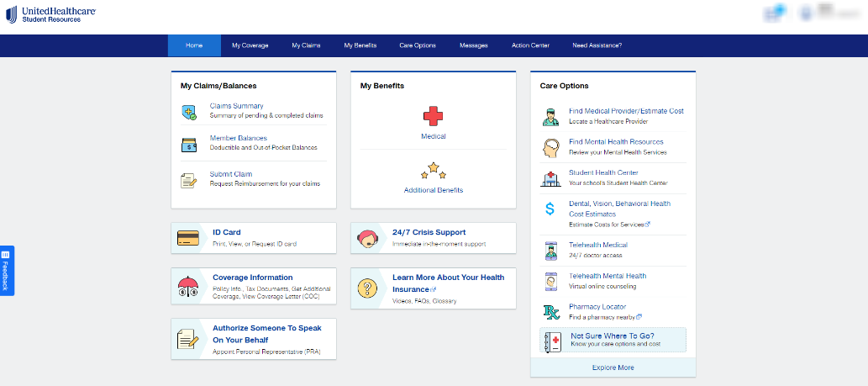
Task: Click 'Find a pharmacy nearby' text
Action: point(602,317)
